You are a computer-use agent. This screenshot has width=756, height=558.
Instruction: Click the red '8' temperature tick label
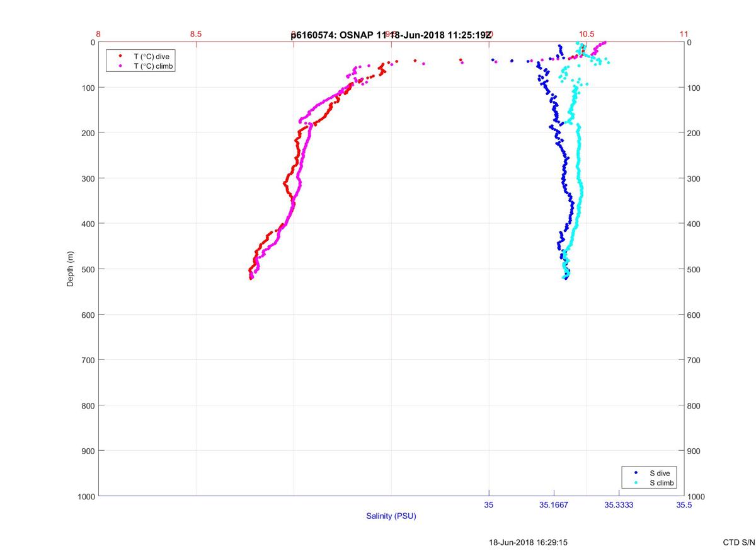pyautogui.click(x=98, y=34)
